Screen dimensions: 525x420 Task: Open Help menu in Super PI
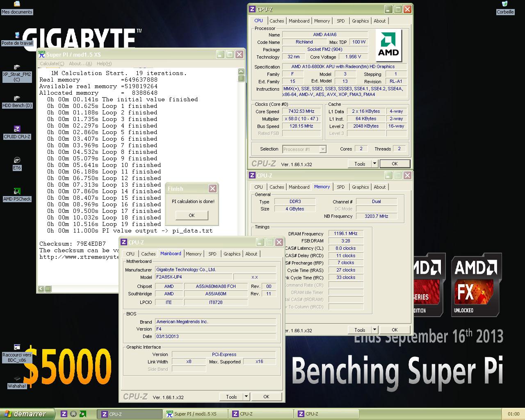104,64
